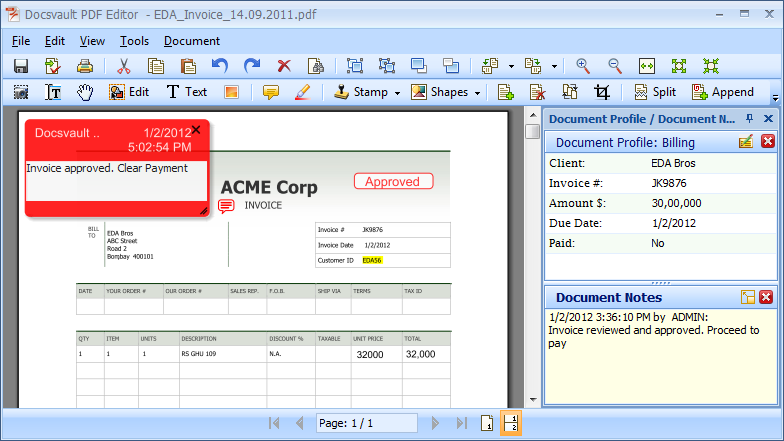This screenshot has width=784, height=441.
Task: Click the vertical scrollbar up arrow
Action: [533, 116]
